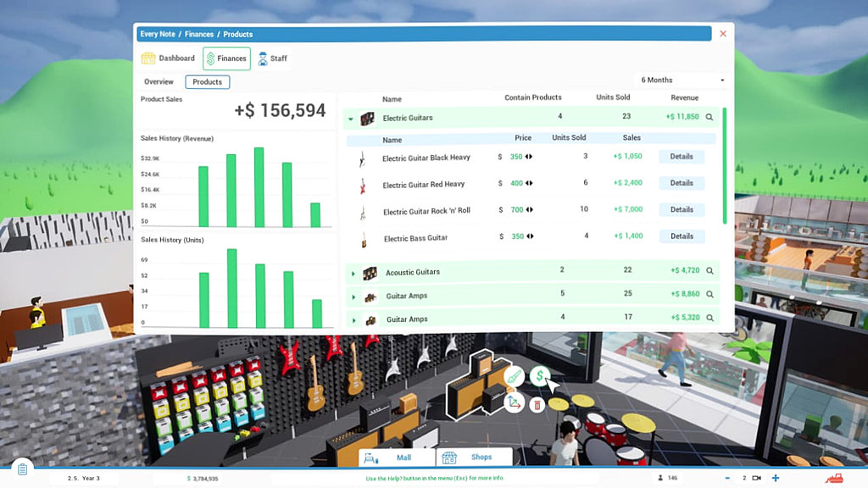Open the Staff tab
Screen dimensions: 868x488
point(273,58)
